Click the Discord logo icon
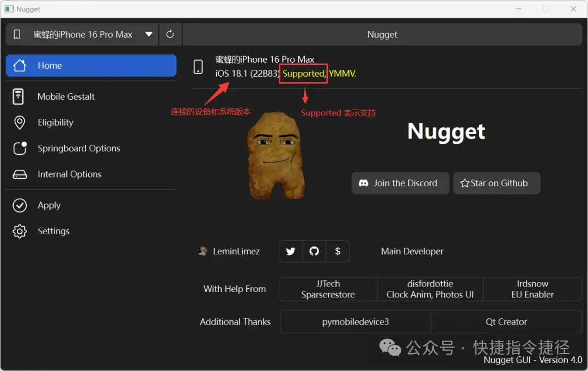 [363, 183]
